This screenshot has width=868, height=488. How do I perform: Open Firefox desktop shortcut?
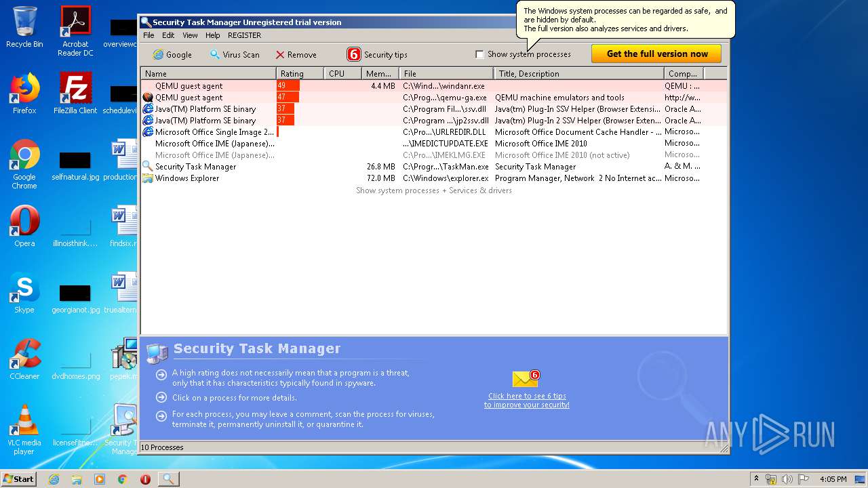(x=24, y=94)
